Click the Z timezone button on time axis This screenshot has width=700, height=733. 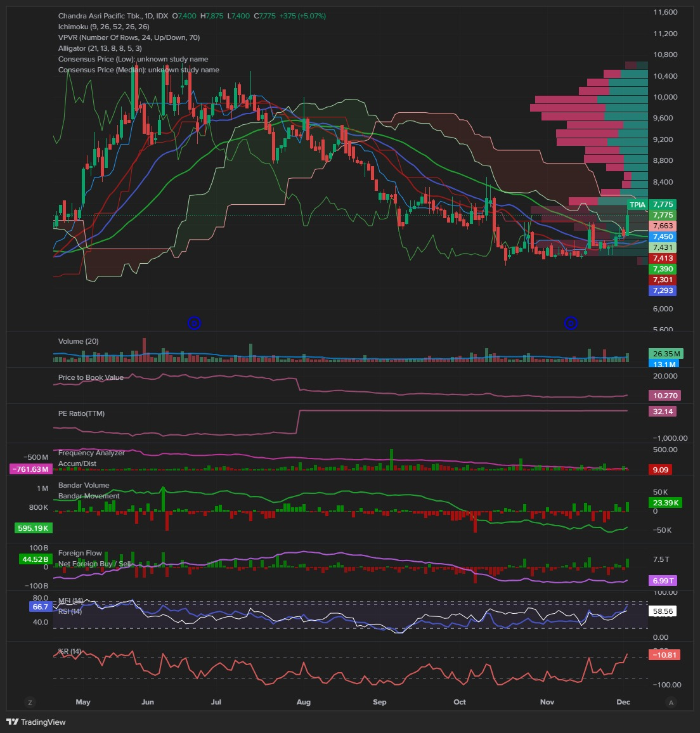(x=29, y=702)
